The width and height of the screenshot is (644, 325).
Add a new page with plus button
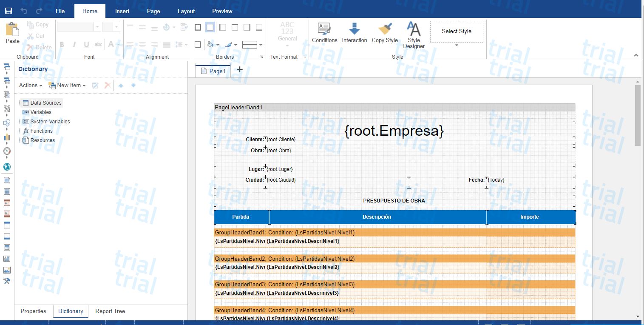240,70
